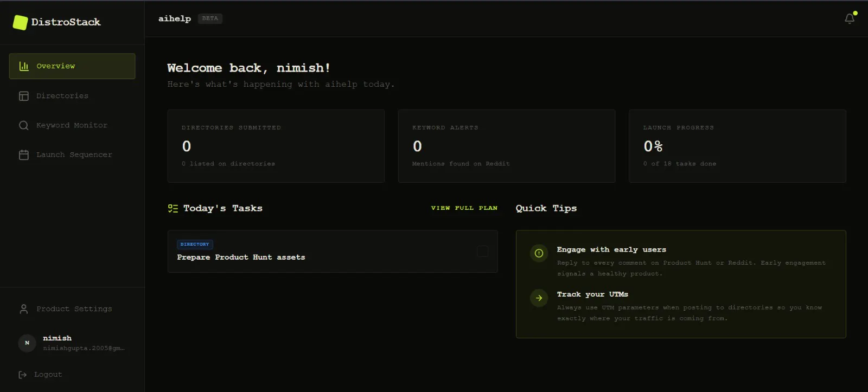The width and height of the screenshot is (868, 392).
Task: Click the Overview bar chart icon
Action: tap(24, 66)
